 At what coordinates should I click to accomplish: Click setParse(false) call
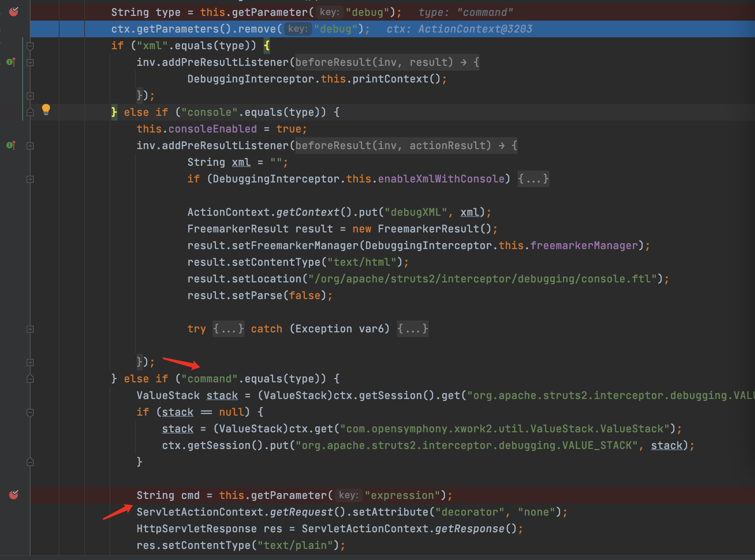point(279,295)
